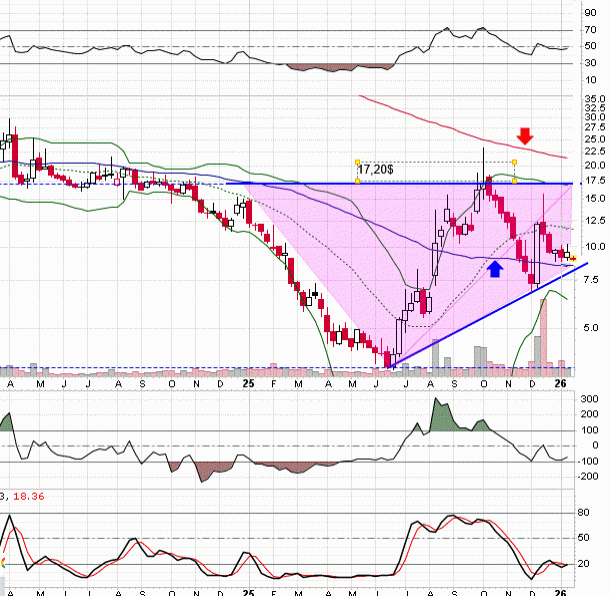Image resolution: width=609 pixels, height=596 pixels.
Task: Click the 17.5 price level on right axis
Action: click(592, 181)
